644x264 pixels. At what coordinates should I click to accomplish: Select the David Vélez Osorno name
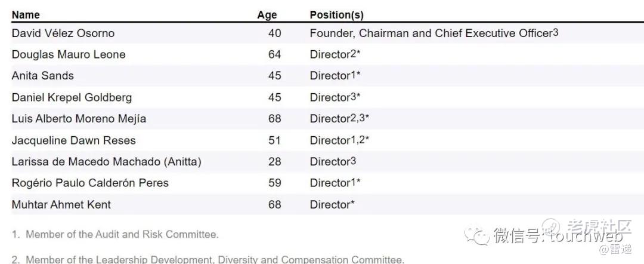click(x=63, y=33)
